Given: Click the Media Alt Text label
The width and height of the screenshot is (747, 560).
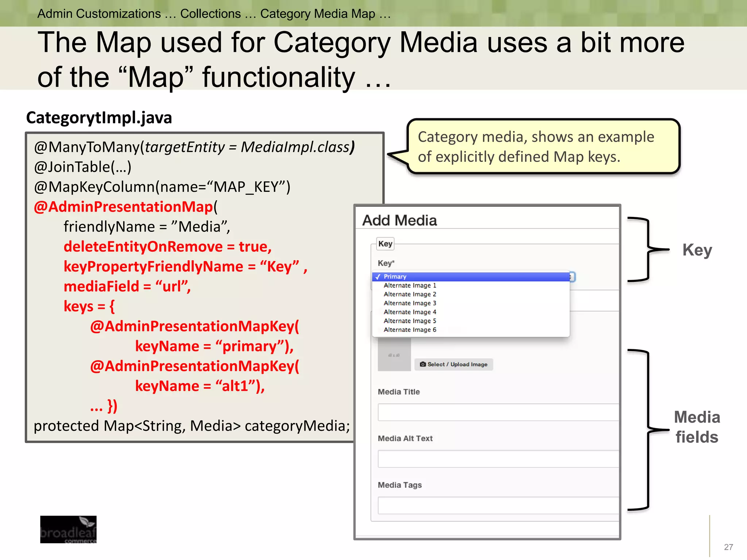Looking at the screenshot, I should click(x=405, y=439).
